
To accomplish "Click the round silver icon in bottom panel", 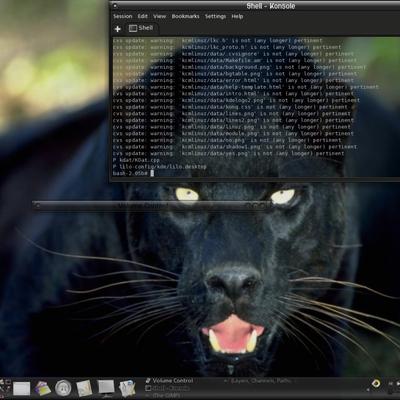I will coord(63,388).
